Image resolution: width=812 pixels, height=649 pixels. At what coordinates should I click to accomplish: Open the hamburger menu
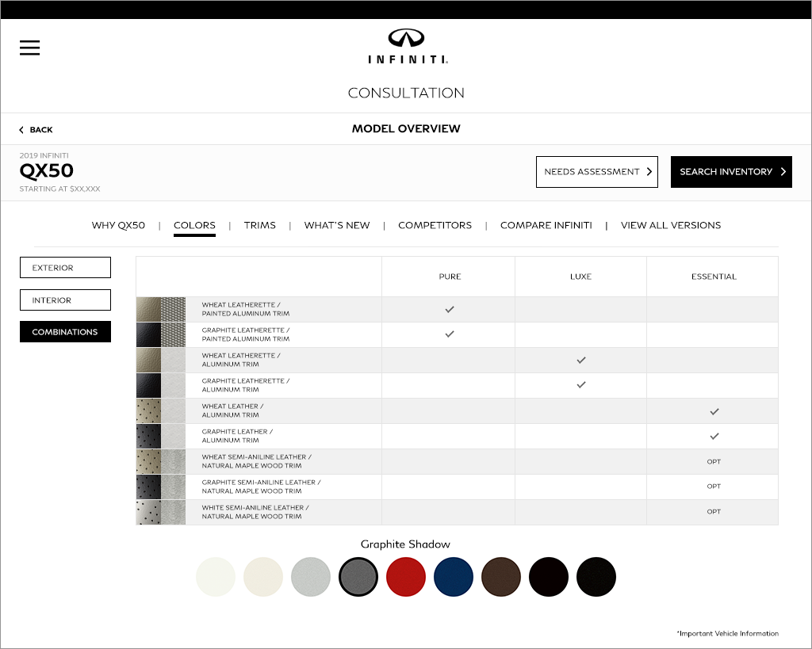(29, 48)
